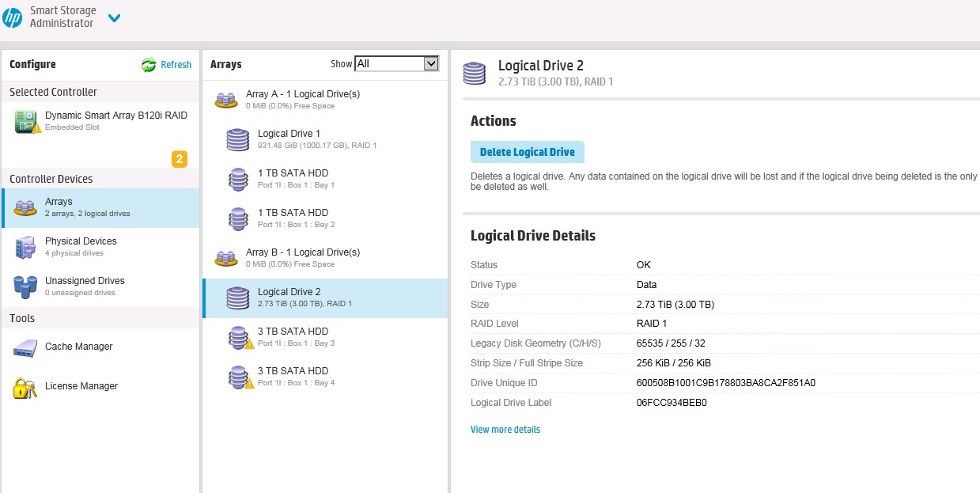Click the License Manager lock icon
Viewport: 980px width, 493px height.
[25, 387]
